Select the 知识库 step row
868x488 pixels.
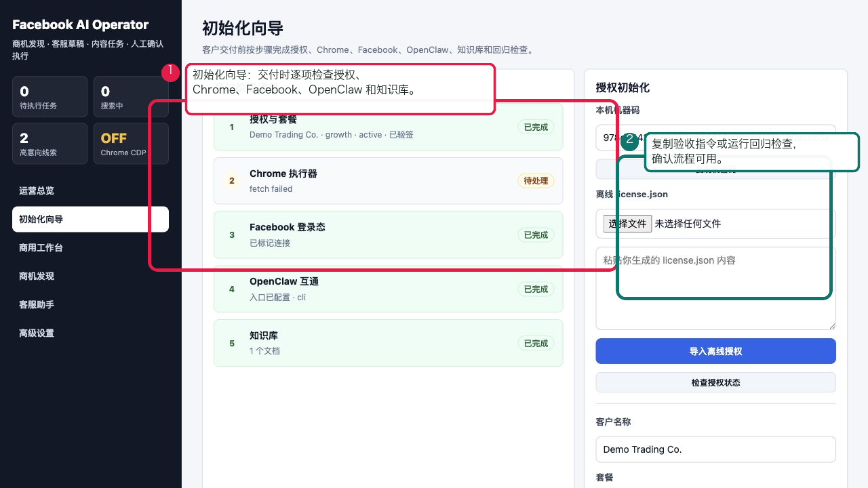388,343
